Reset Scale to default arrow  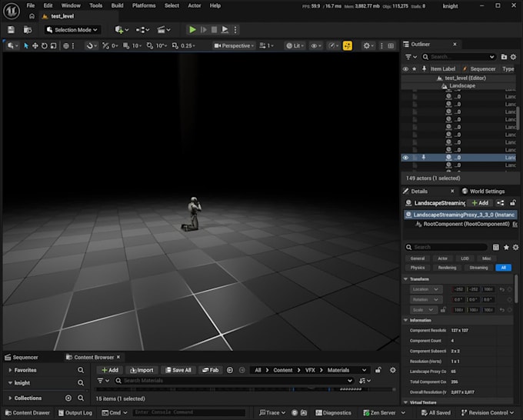[502, 310]
